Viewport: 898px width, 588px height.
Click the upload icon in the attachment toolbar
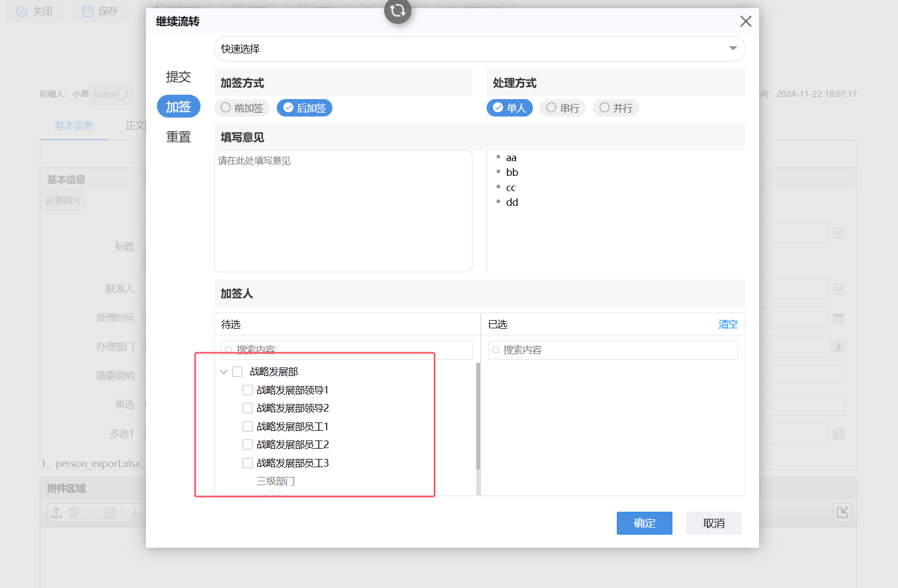pos(57,512)
